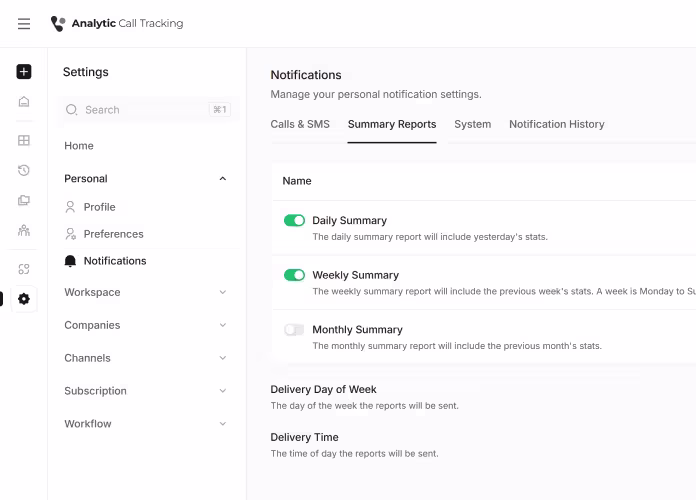
Task: Open the history clock icon
Action: click(x=24, y=171)
